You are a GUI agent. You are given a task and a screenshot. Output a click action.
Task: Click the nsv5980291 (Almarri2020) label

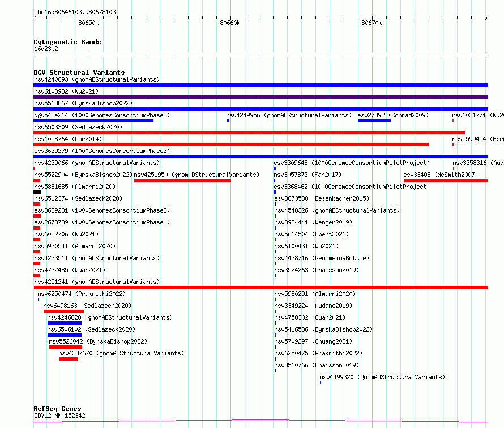tap(315, 294)
